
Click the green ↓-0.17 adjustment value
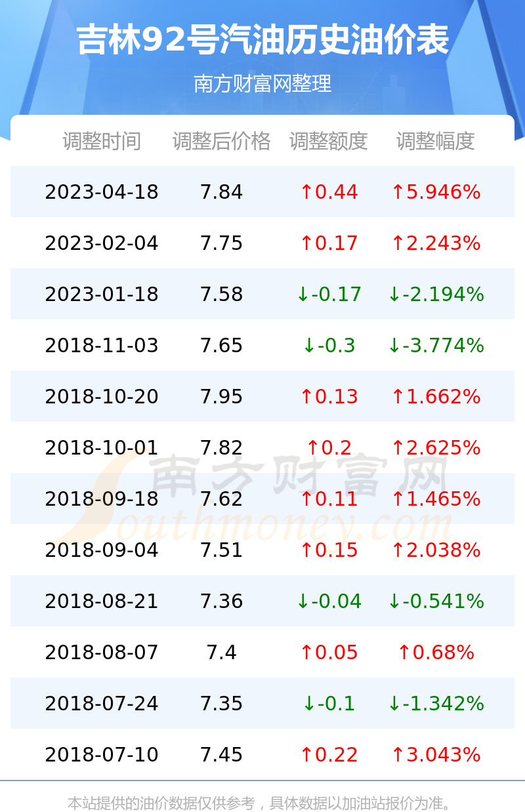pyautogui.click(x=329, y=294)
